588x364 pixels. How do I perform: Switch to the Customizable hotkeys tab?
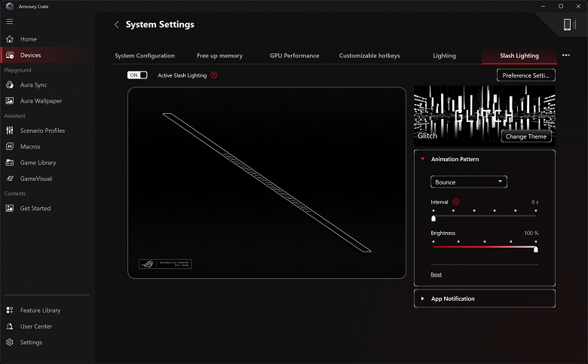click(369, 56)
